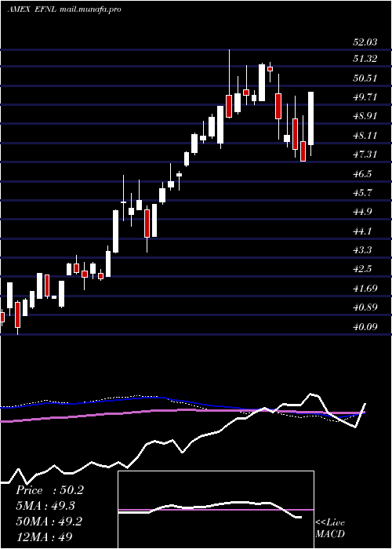
Task: Click the 49.71 price axis label
Action: pos(365,97)
